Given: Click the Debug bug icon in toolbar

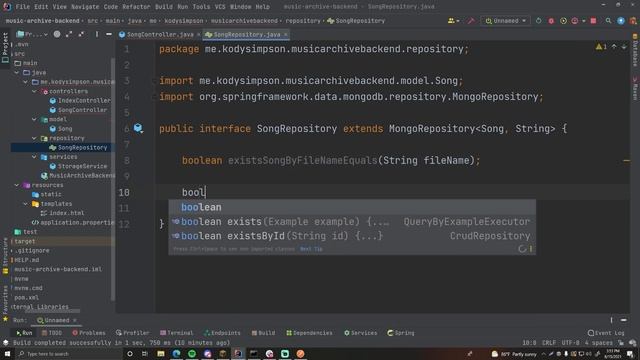Looking at the screenshot, I should 551,21.
